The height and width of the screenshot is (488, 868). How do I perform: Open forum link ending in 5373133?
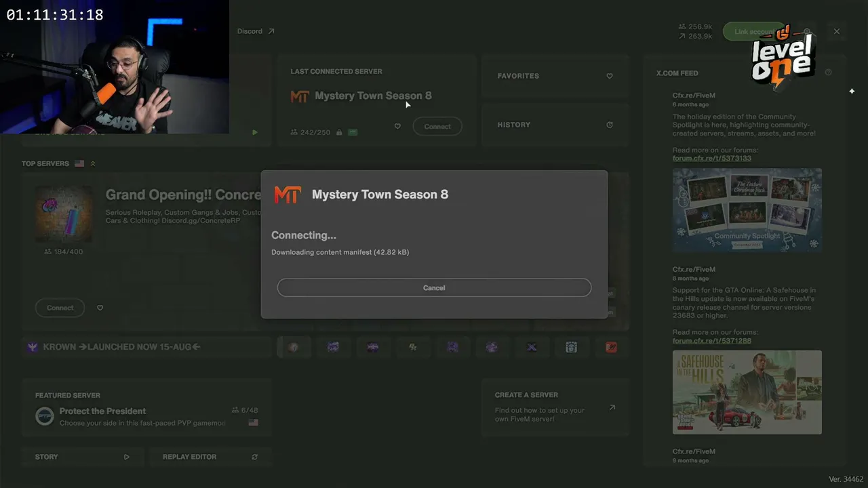click(x=711, y=158)
